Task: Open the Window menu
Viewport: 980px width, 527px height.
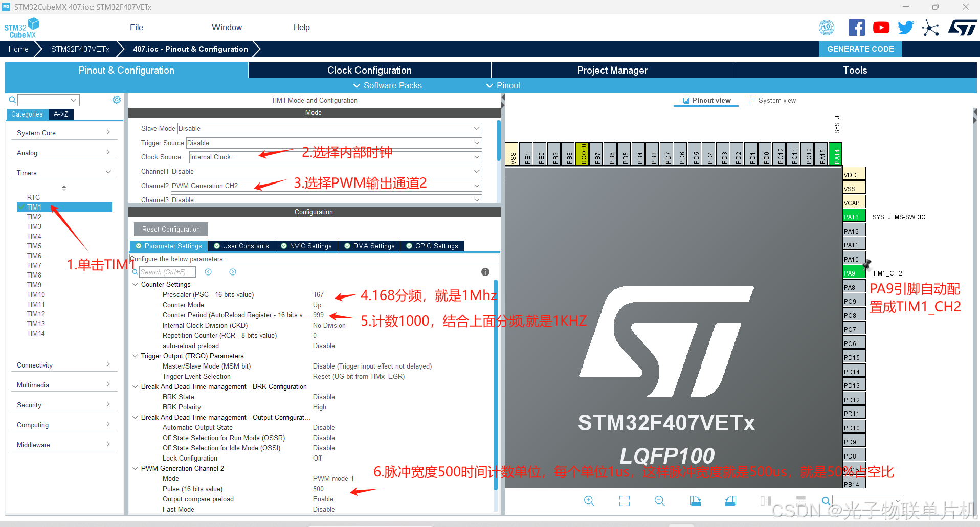Action: tap(227, 27)
